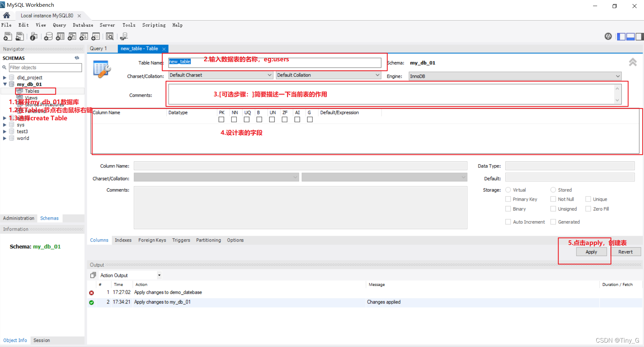Create a new view toolbar icon
This screenshot has height=347, width=644.
72,36
